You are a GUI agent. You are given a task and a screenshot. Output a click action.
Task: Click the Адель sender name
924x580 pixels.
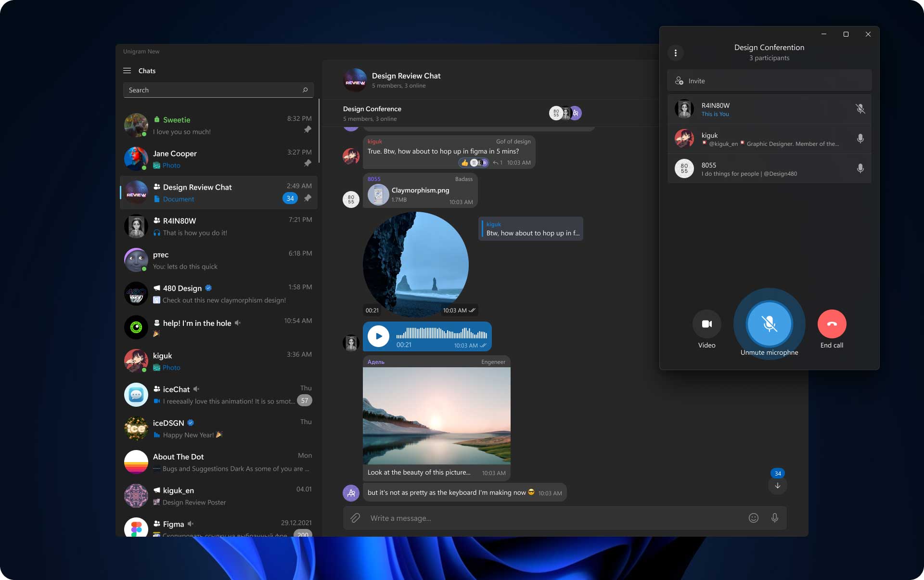(x=376, y=362)
